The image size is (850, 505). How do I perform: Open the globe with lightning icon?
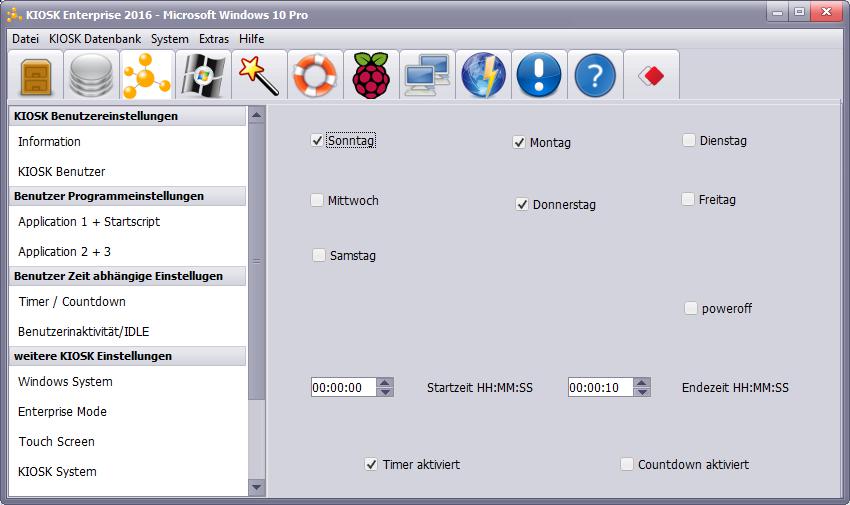tap(484, 75)
